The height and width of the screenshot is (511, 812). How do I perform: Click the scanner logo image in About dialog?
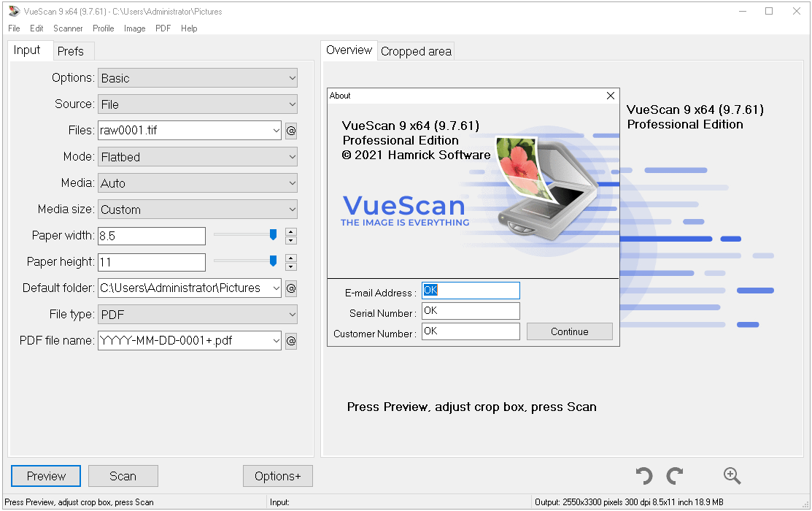(547, 188)
